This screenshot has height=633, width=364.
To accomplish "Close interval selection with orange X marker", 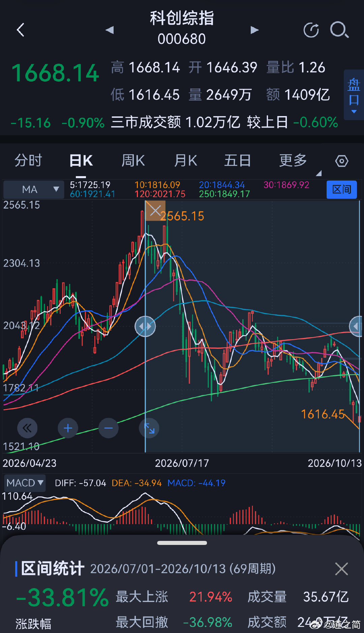I will (155, 211).
